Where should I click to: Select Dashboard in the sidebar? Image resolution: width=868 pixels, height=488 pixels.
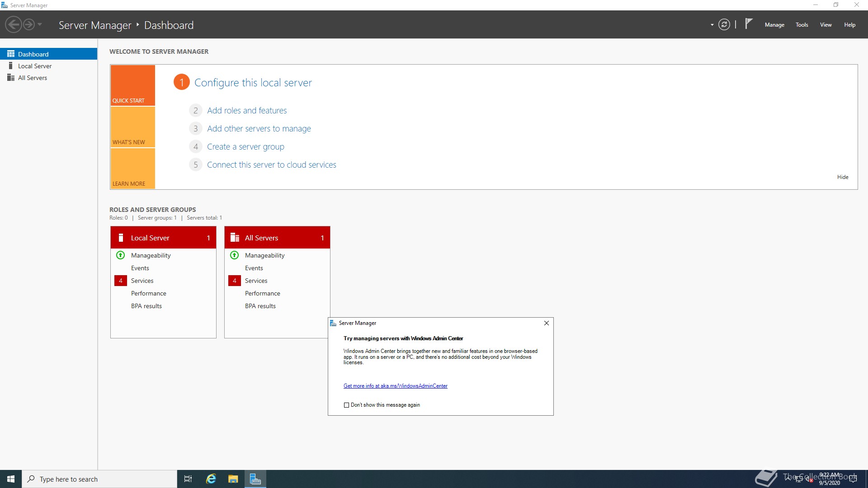click(x=48, y=54)
